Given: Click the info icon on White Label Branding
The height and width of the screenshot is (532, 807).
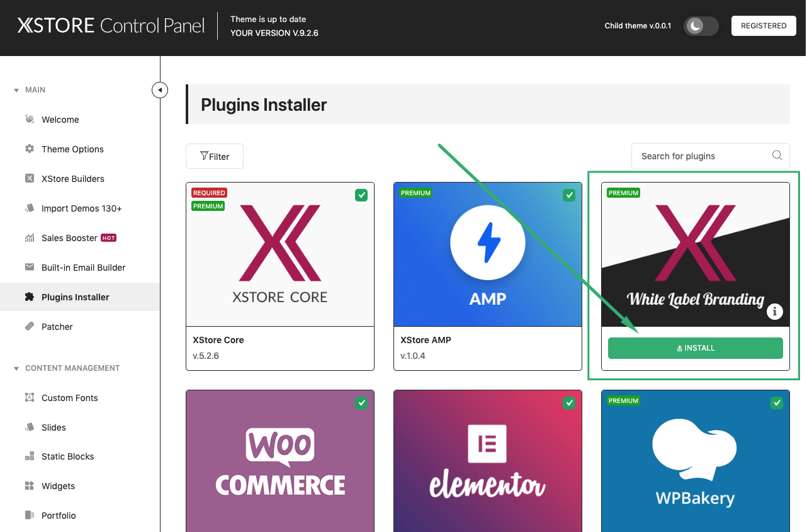Looking at the screenshot, I should [x=775, y=311].
